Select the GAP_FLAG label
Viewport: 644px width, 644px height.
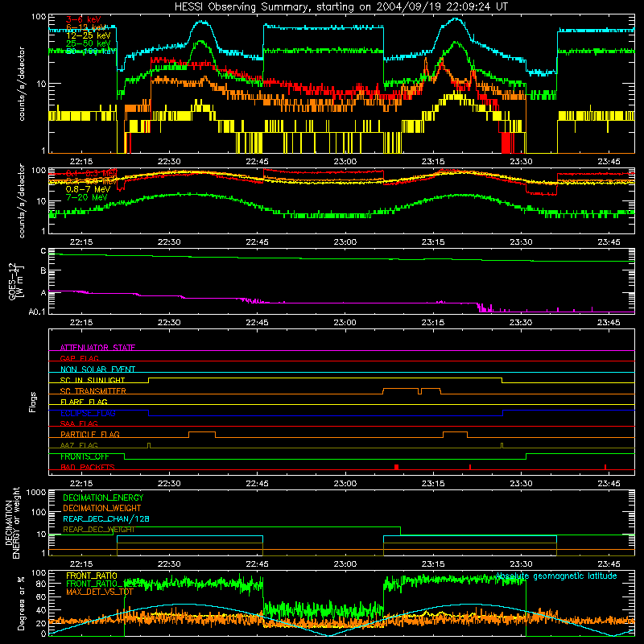[x=80, y=358]
